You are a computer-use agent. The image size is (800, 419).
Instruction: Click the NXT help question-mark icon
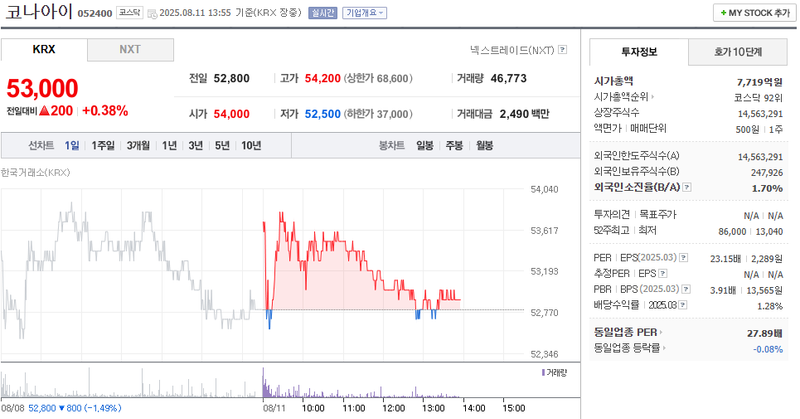pos(562,50)
